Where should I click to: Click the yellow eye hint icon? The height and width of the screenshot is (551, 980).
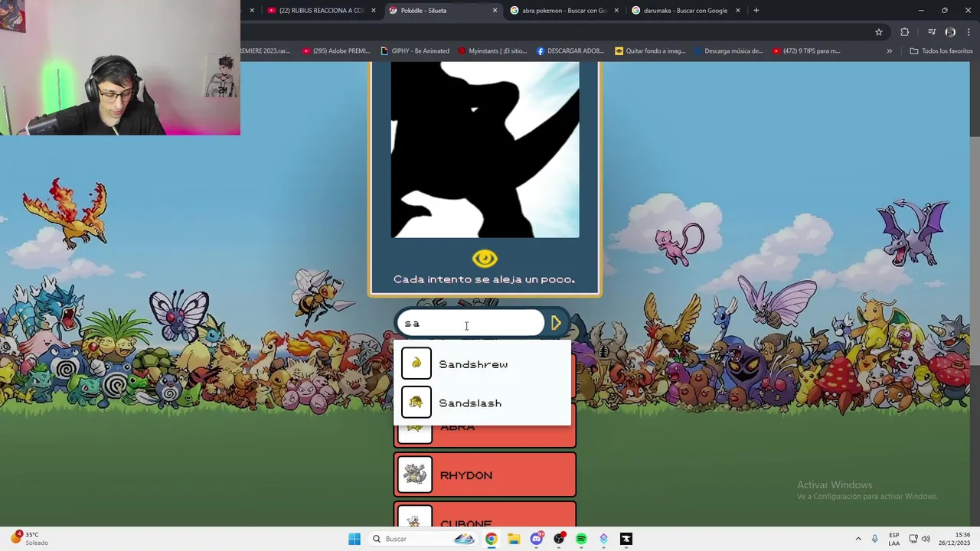point(485,259)
